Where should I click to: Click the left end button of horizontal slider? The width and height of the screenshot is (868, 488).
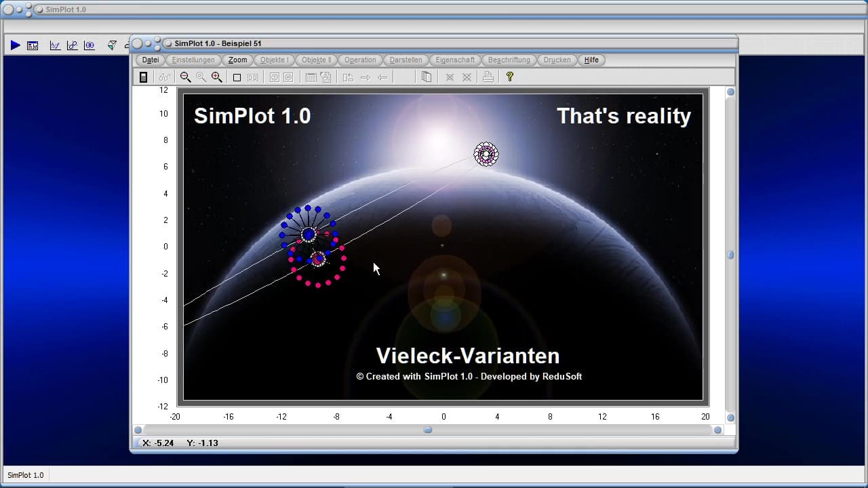(138, 430)
